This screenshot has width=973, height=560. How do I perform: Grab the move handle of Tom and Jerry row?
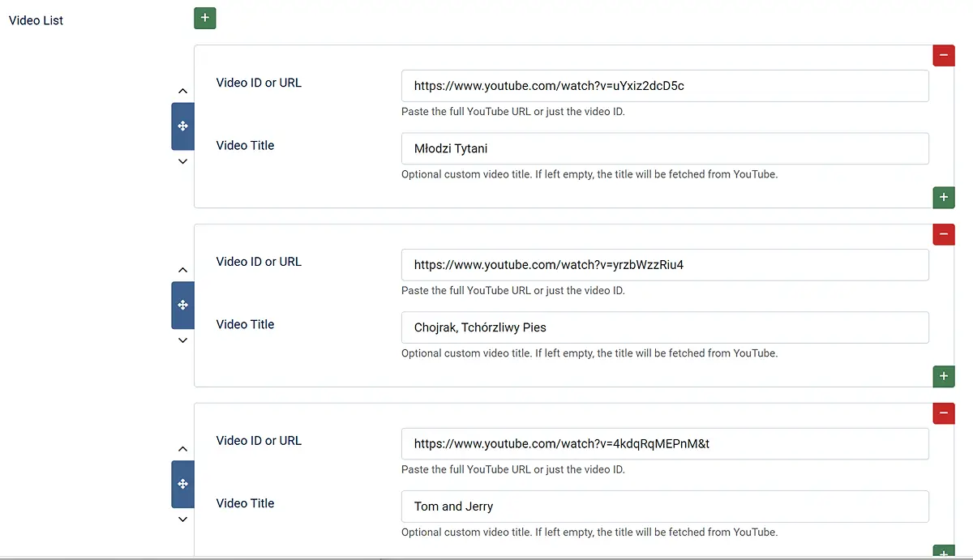(x=182, y=485)
